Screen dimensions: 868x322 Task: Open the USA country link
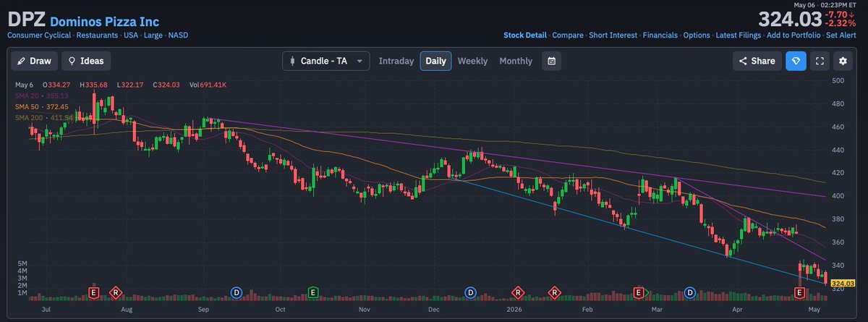[131, 35]
